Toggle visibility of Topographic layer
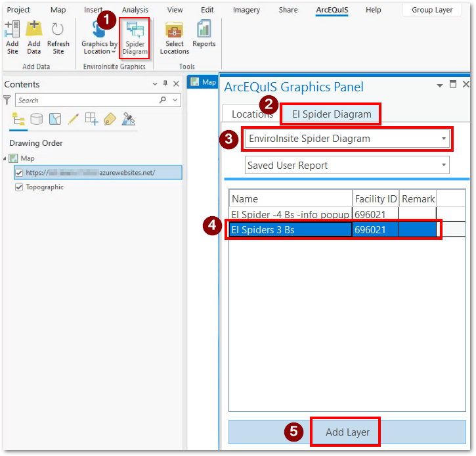The height and width of the screenshot is (456, 476). [x=19, y=187]
